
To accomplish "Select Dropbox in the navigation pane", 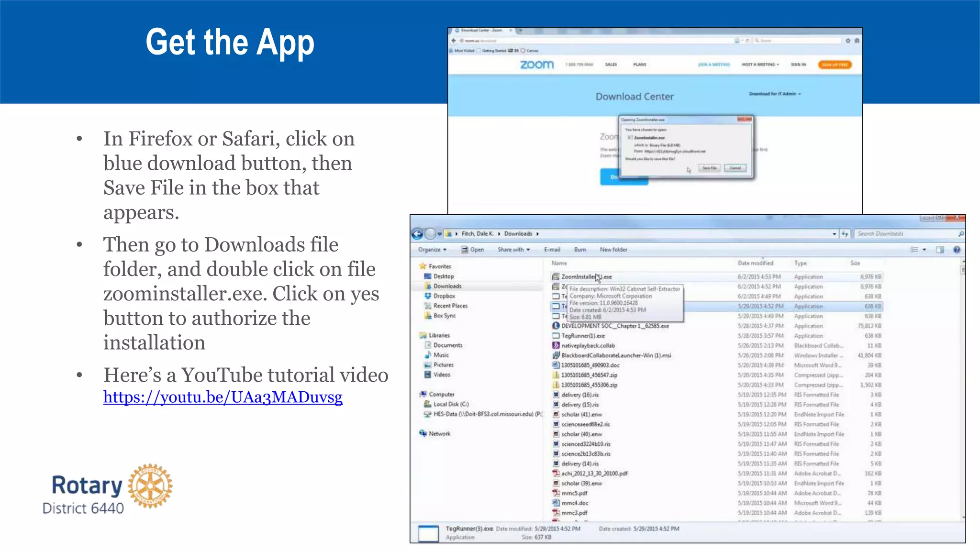I will click(440, 296).
